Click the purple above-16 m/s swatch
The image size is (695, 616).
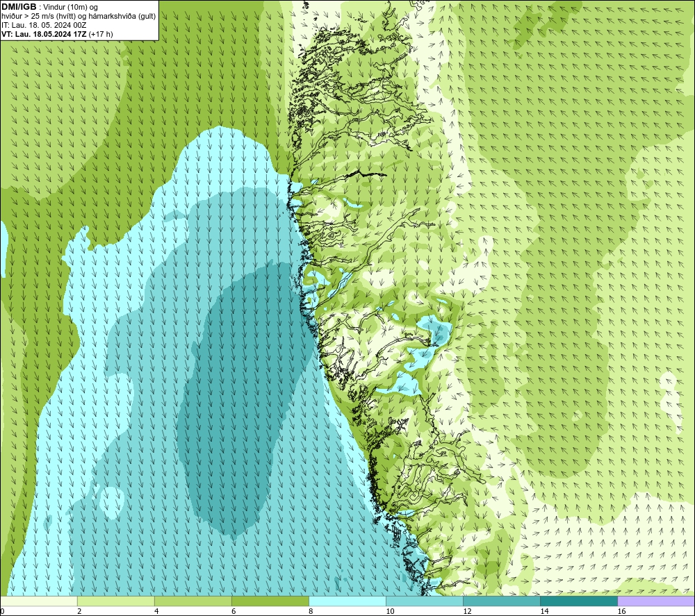[656, 601]
